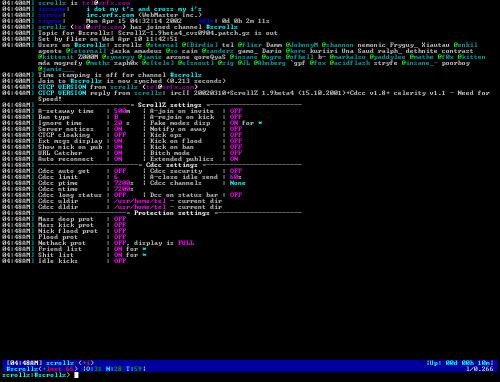Click the OFF value for Bitch mode
The image size is (500, 382).
(x=236, y=153)
